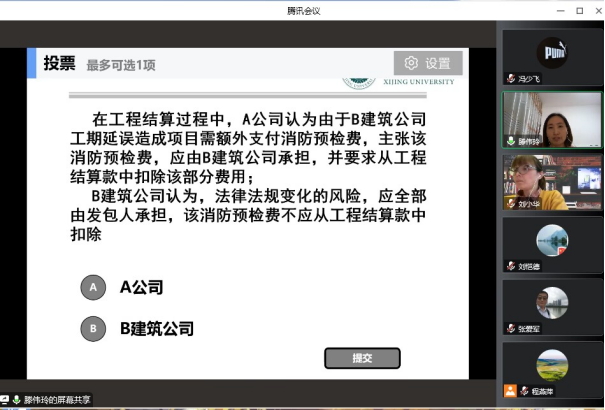The width and height of the screenshot is (605, 410).
Task: Click microphone icon next to 冯少飞
Action: 511,76
